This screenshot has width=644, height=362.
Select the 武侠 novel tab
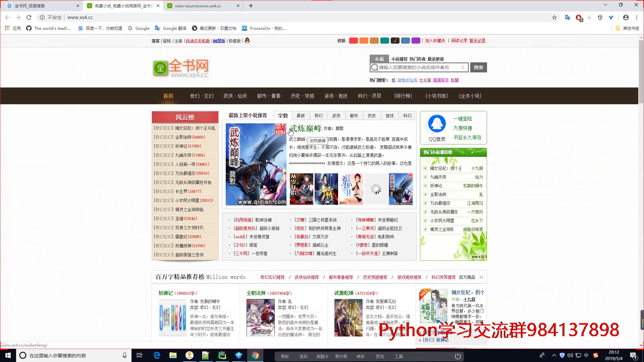point(336,116)
